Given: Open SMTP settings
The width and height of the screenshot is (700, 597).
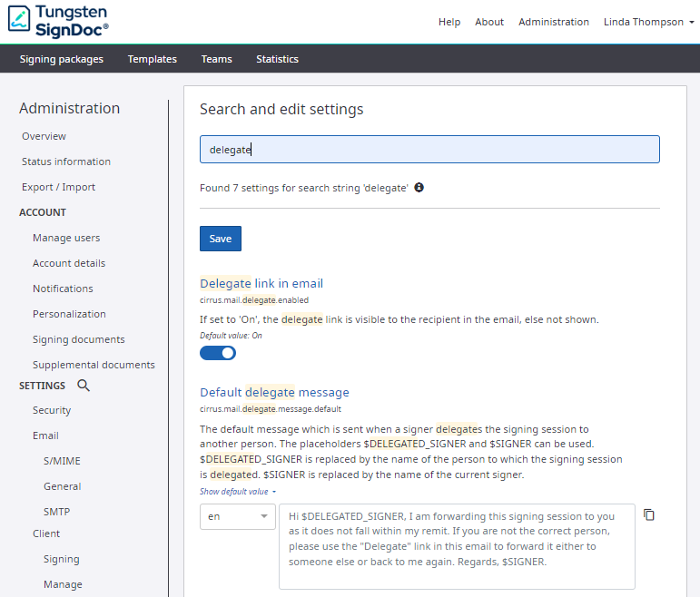Looking at the screenshot, I should (56, 512).
